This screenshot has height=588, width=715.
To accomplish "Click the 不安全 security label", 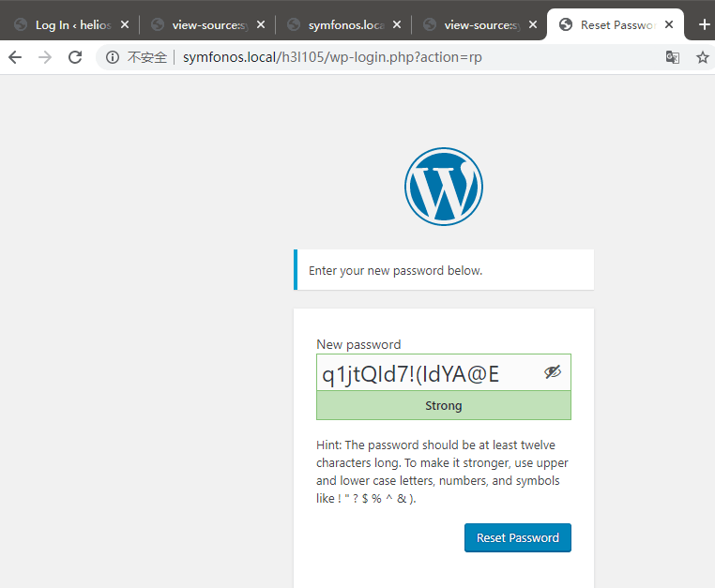I will pyautogui.click(x=147, y=57).
